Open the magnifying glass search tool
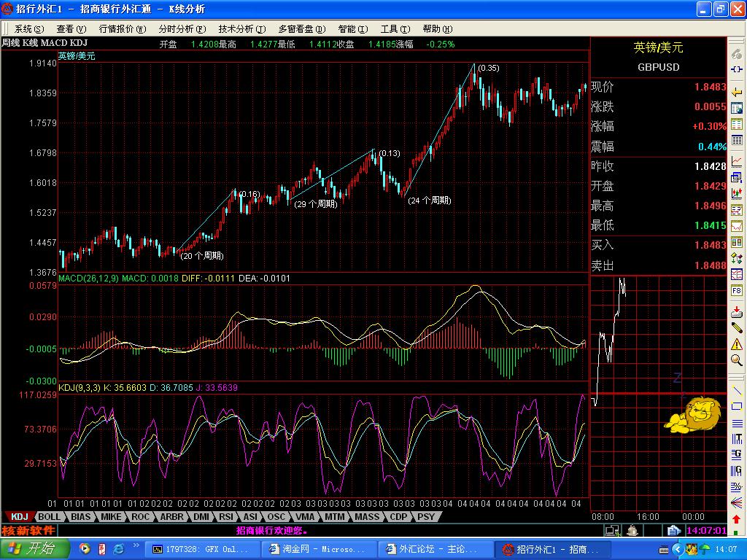Viewport: 747px width, 560px height. (x=737, y=360)
